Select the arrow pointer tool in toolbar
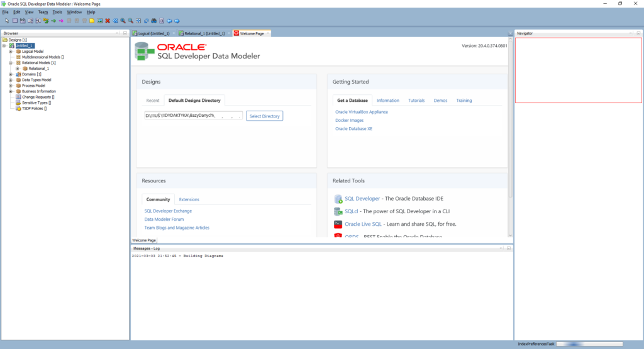The height and width of the screenshot is (349, 644). 7,21
